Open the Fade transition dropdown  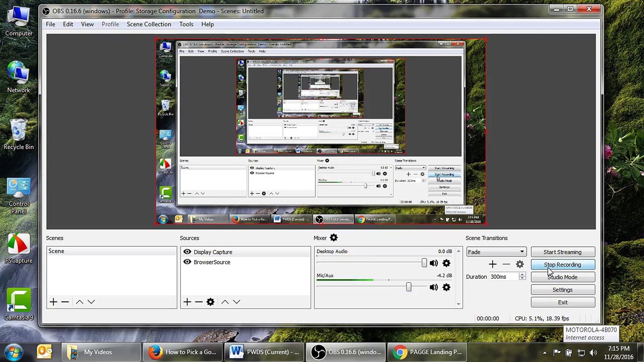496,252
